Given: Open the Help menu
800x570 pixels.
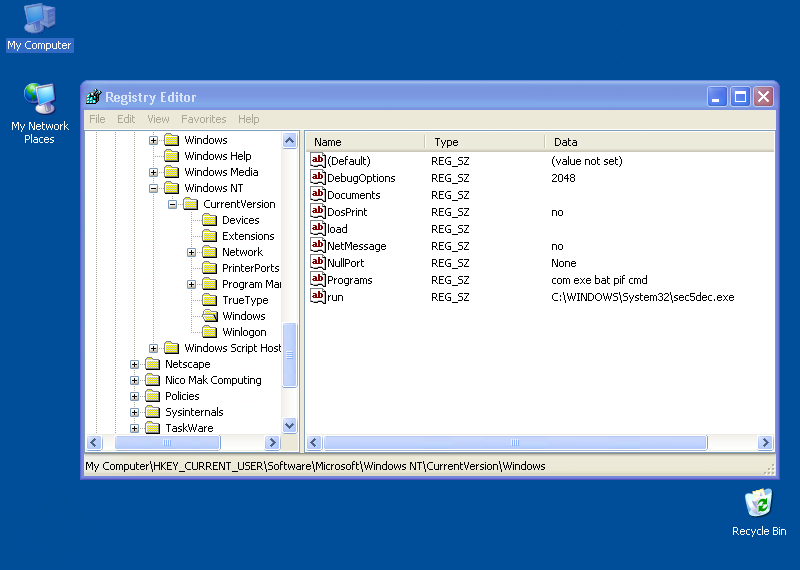Looking at the screenshot, I should 248,119.
